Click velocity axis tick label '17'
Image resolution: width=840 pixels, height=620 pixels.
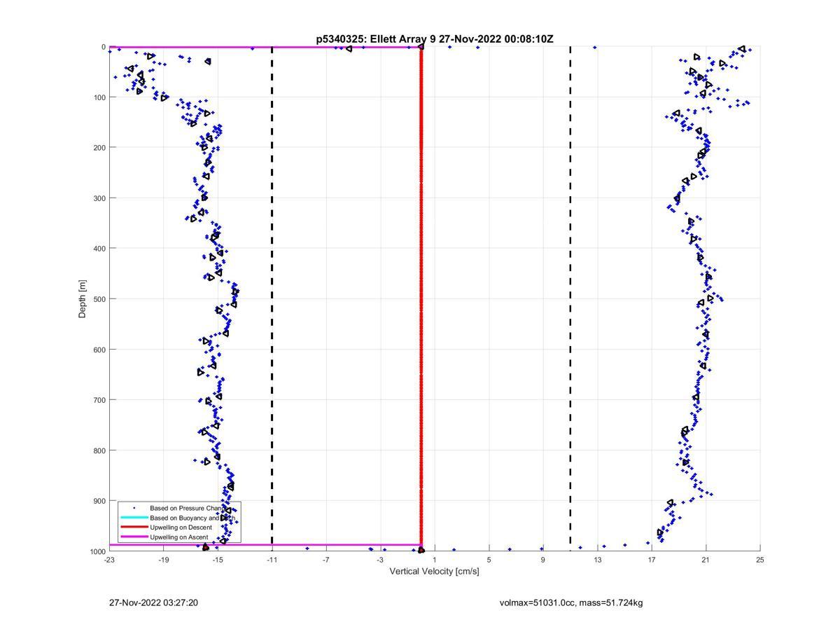pos(652,560)
